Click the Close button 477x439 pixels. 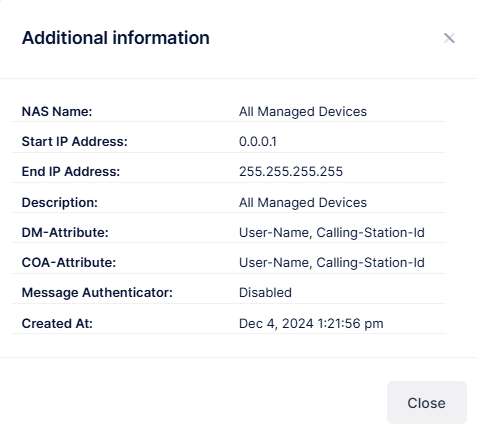(x=427, y=403)
